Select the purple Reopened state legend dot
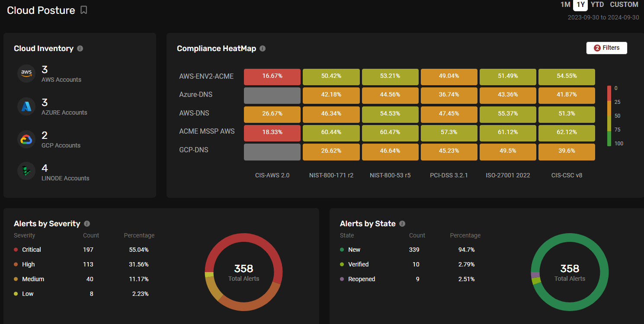The height and width of the screenshot is (324, 644). click(x=342, y=279)
